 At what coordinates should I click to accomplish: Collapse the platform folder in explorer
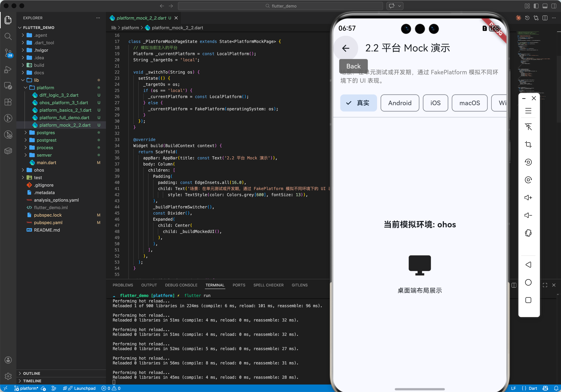pyautogui.click(x=45, y=88)
